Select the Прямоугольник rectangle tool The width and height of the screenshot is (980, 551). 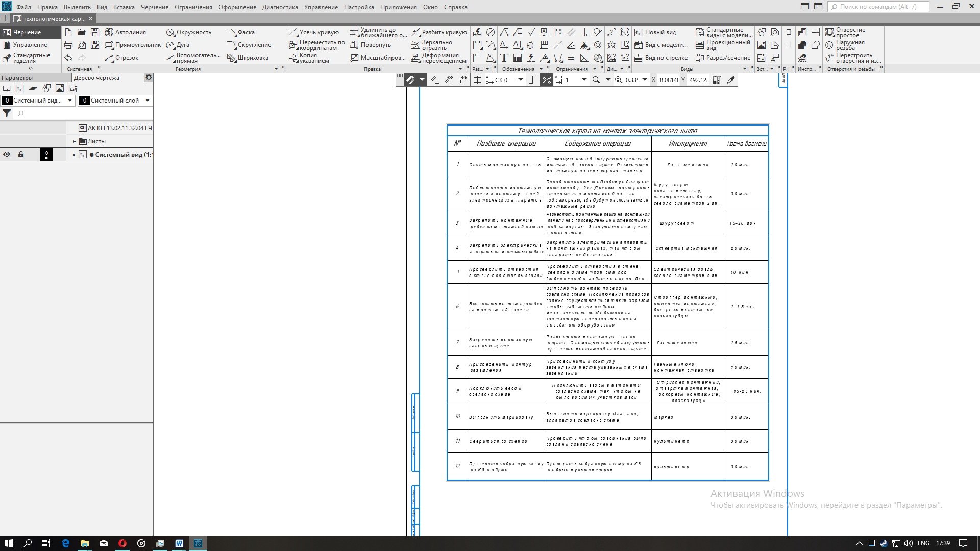pyautogui.click(x=132, y=45)
